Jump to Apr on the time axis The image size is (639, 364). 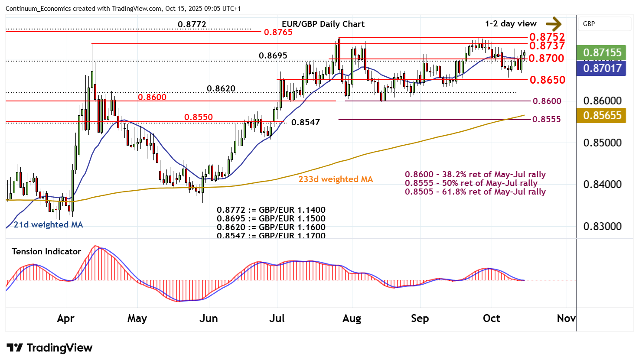[x=65, y=318]
